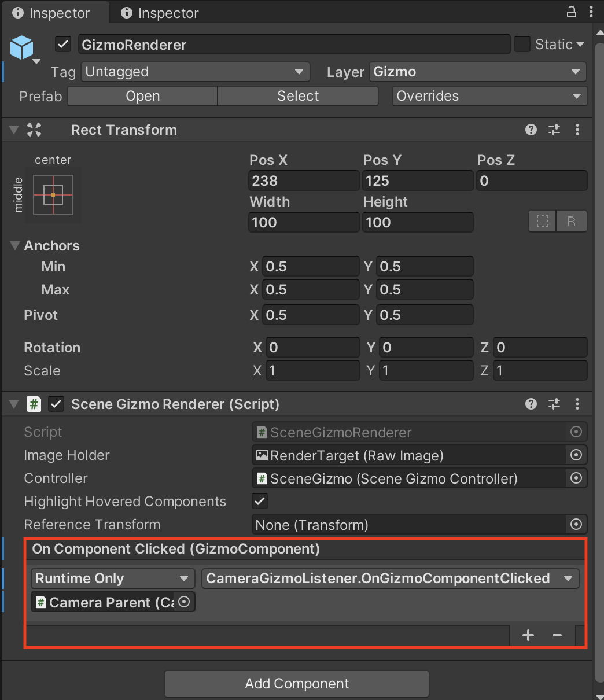Open Scene Gizmo Renderer three-dot menu
The image size is (604, 700).
(x=577, y=404)
